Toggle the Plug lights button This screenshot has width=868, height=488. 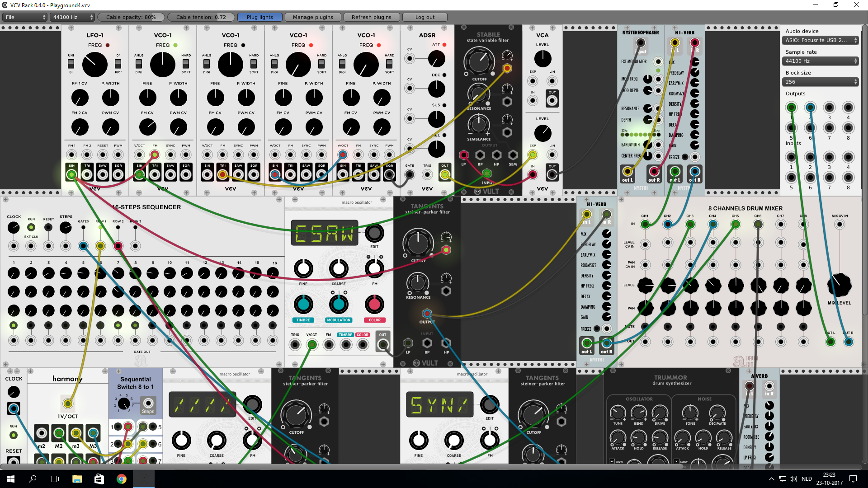coord(260,17)
